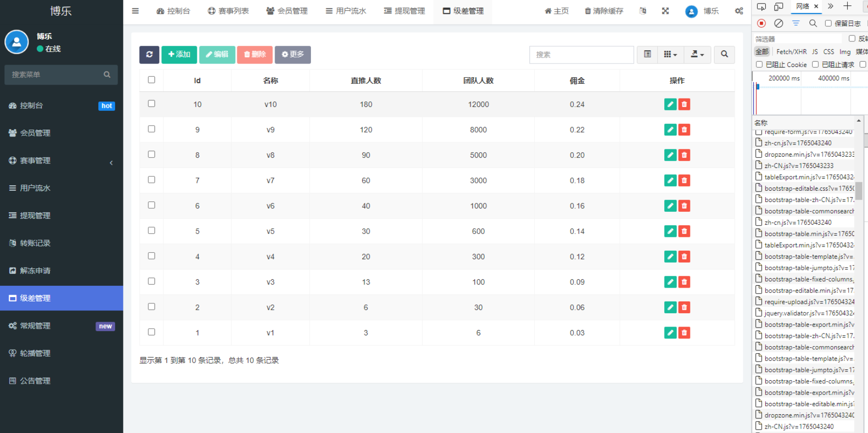Click the fullscreen icon in top navbar
The height and width of the screenshot is (433, 868).
pos(665,11)
